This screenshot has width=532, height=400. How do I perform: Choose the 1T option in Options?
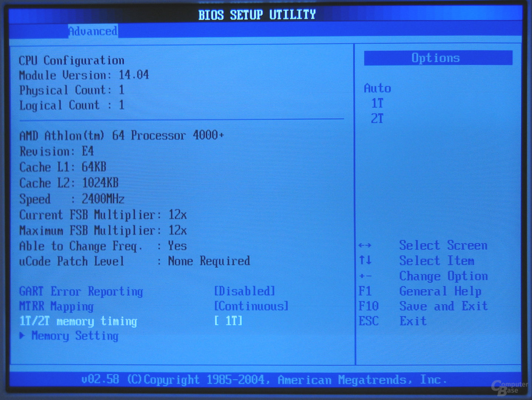tap(377, 103)
